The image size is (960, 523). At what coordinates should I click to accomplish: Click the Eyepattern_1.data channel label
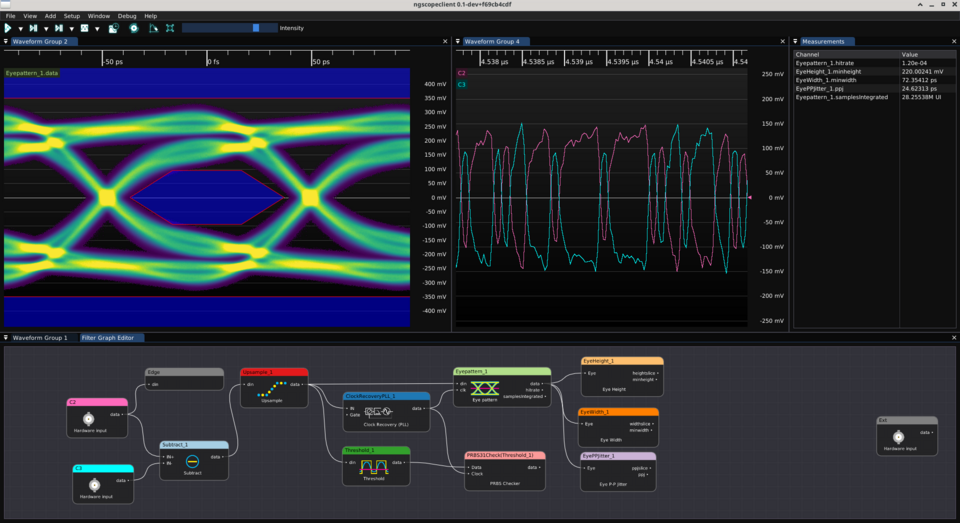coord(32,73)
